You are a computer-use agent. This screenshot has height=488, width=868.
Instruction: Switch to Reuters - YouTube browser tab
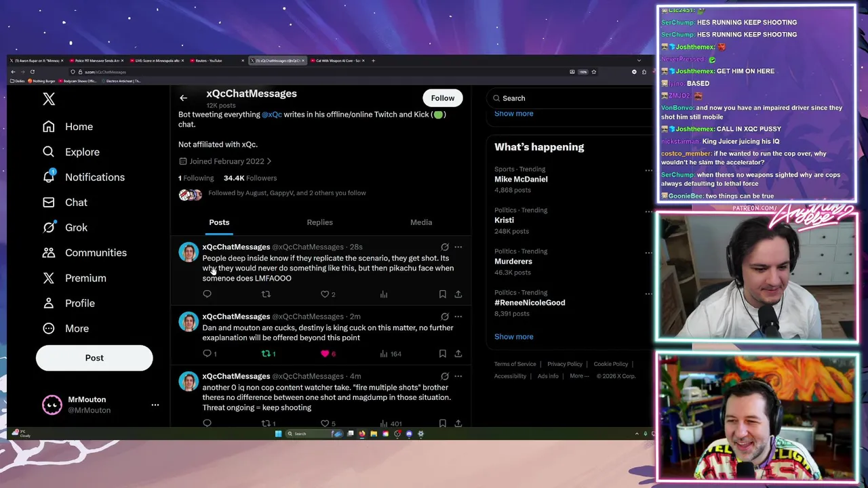click(x=217, y=60)
